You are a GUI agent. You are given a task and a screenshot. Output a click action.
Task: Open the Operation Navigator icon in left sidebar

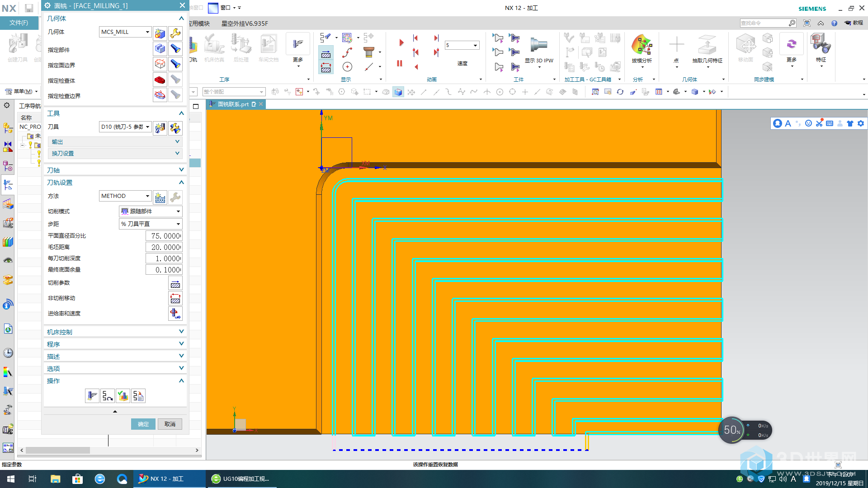(x=8, y=184)
